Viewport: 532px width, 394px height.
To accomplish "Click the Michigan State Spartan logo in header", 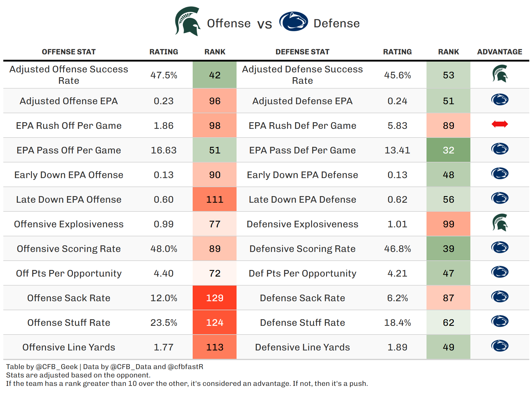I will point(188,21).
